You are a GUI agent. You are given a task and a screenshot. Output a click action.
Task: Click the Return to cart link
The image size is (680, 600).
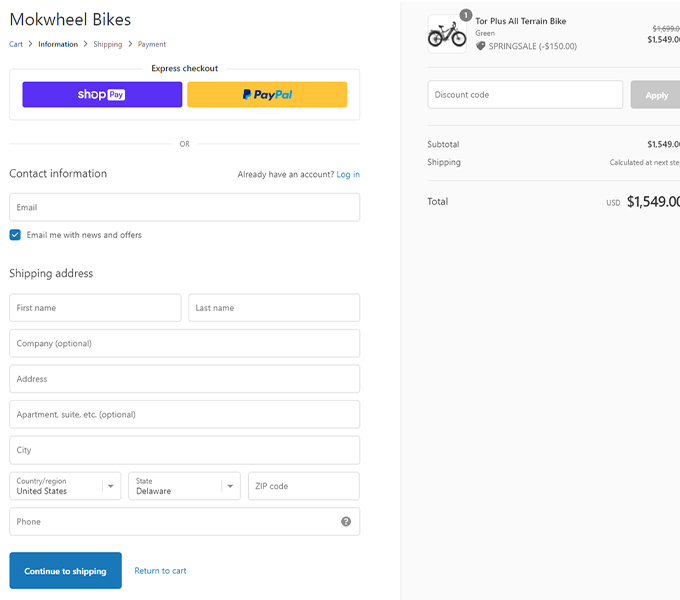click(160, 571)
